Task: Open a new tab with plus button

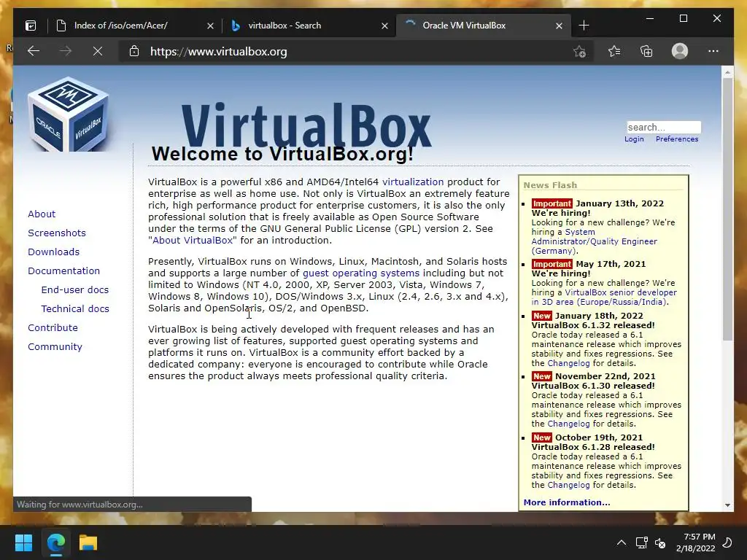Action: [x=584, y=26]
